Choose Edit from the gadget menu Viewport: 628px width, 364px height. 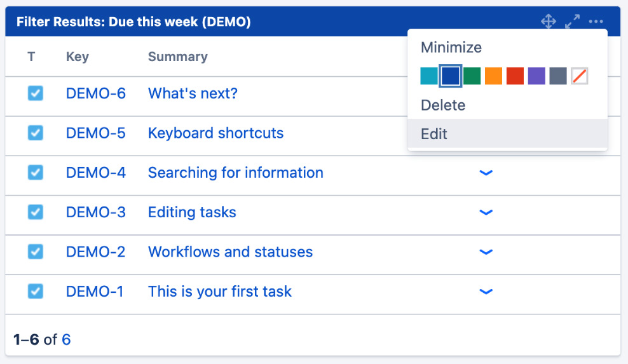pos(507,134)
